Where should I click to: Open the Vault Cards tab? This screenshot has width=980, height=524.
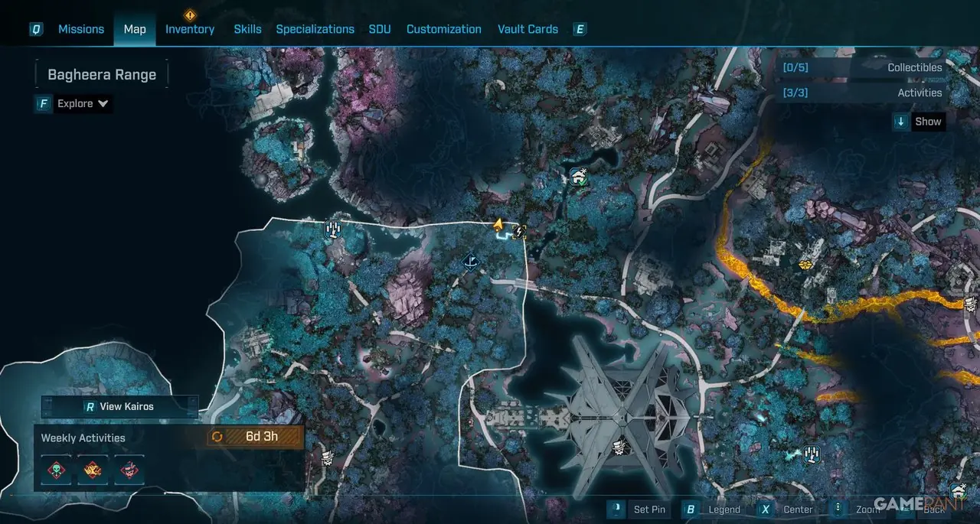(x=528, y=29)
